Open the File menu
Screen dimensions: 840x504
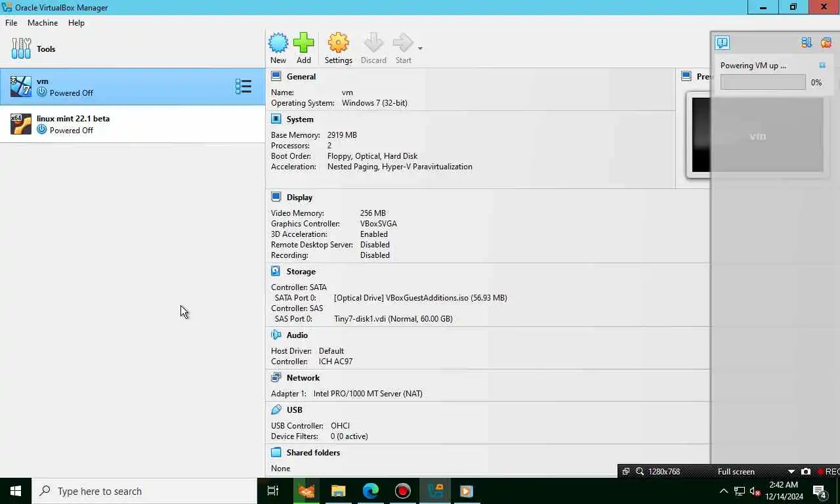pyautogui.click(x=11, y=23)
